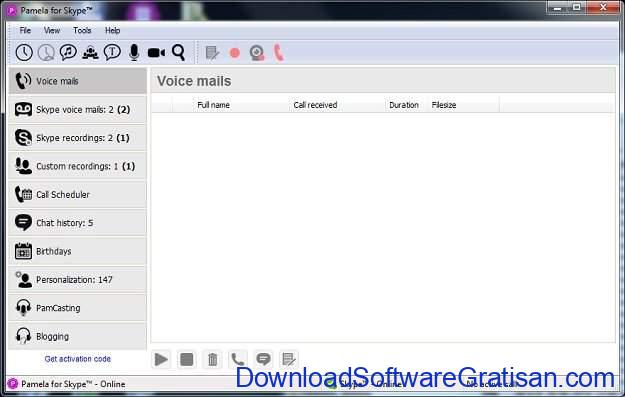Open the PamCasting section
625x397 pixels.
click(78, 308)
